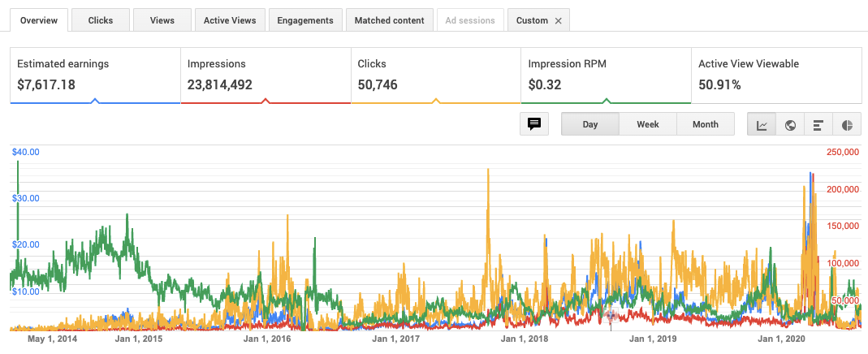This screenshot has height=354, width=868.
Task: Select the Impressions metric card
Action: (x=266, y=75)
